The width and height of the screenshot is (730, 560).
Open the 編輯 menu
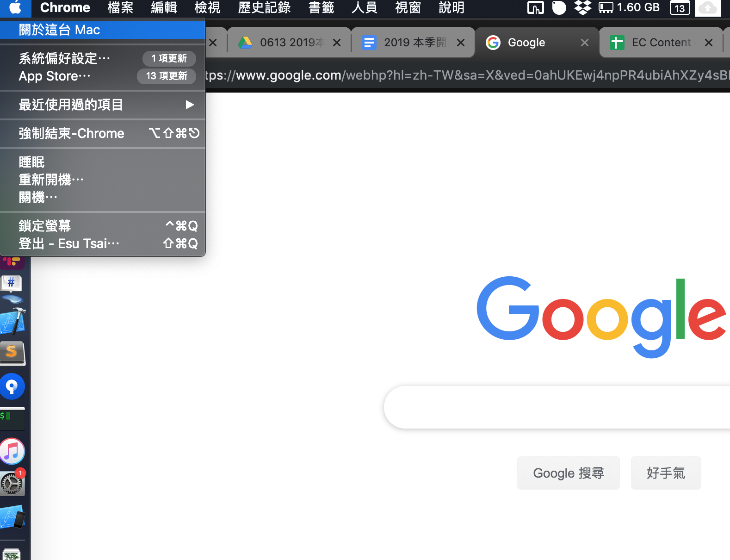tap(164, 7)
